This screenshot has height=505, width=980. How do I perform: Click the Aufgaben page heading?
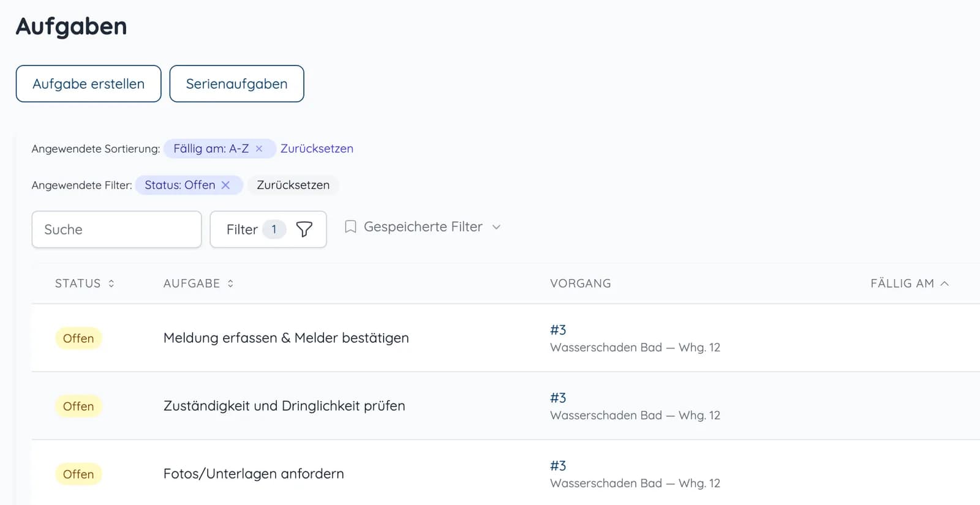click(x=72, y=27)
